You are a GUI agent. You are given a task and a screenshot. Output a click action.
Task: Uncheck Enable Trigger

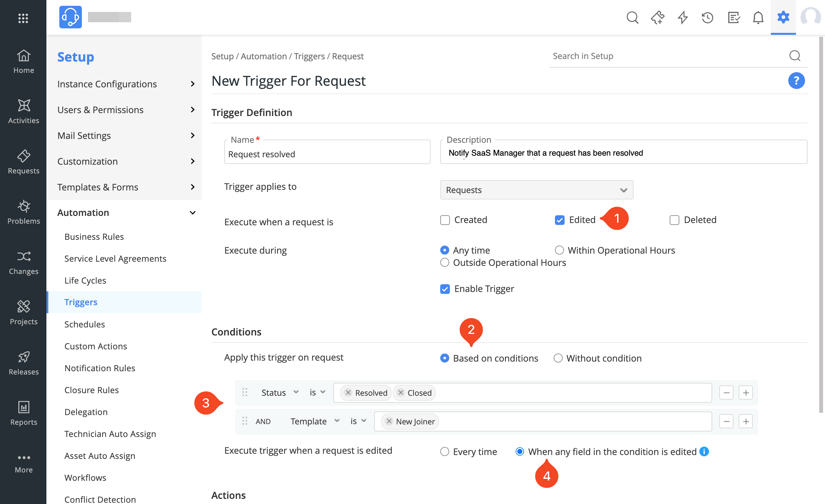(x=445, y=289)
